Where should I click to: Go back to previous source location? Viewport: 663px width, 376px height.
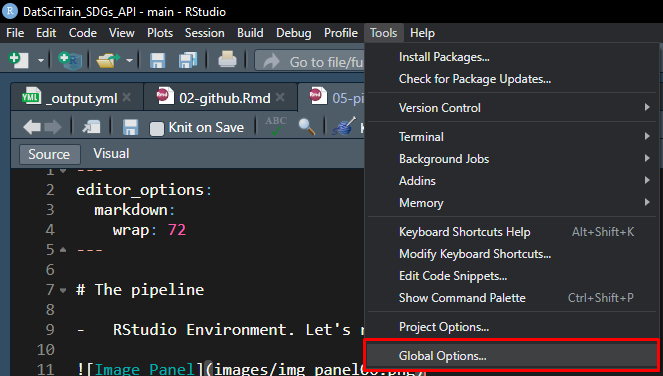click(x=32, y=127)
